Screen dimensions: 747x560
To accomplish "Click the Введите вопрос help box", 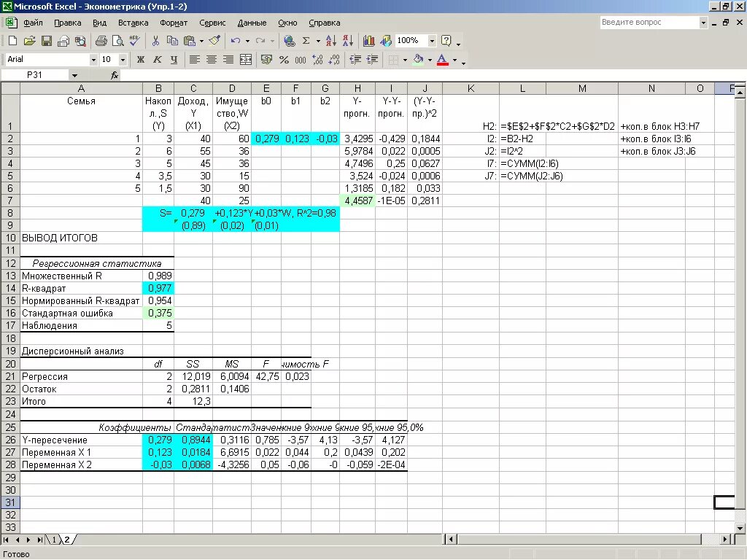I will [649, 23].
